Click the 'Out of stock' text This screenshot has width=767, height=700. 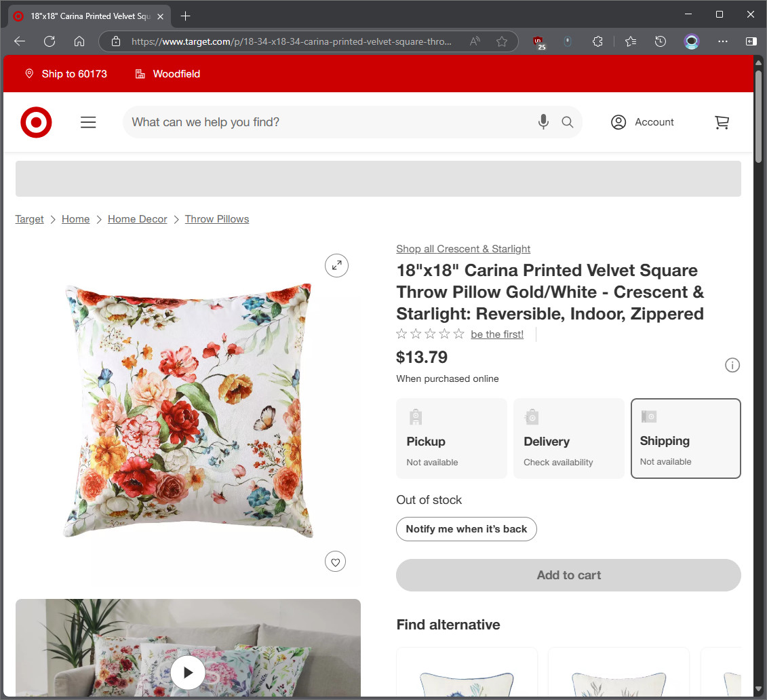[x=429, y=500]
